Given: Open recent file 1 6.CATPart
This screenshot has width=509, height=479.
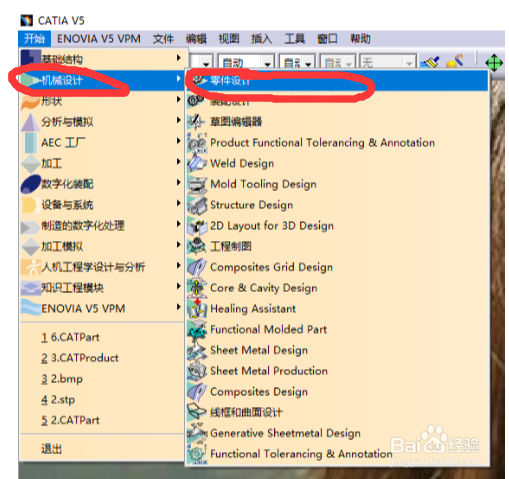Looking at the screenshot, I should pyautogui.click(x=70, y=337).
